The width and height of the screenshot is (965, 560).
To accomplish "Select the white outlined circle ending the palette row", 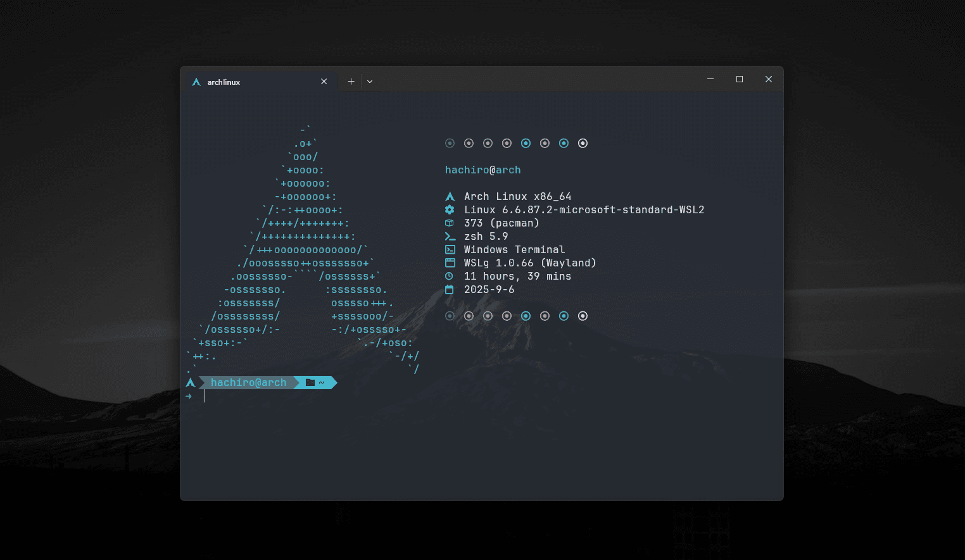I will [583, 143].
